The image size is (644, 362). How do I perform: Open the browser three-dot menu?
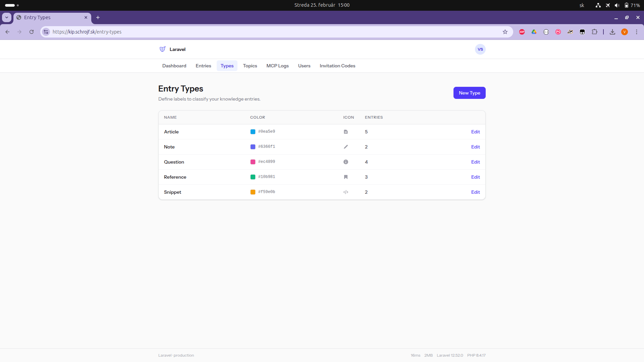637,32
